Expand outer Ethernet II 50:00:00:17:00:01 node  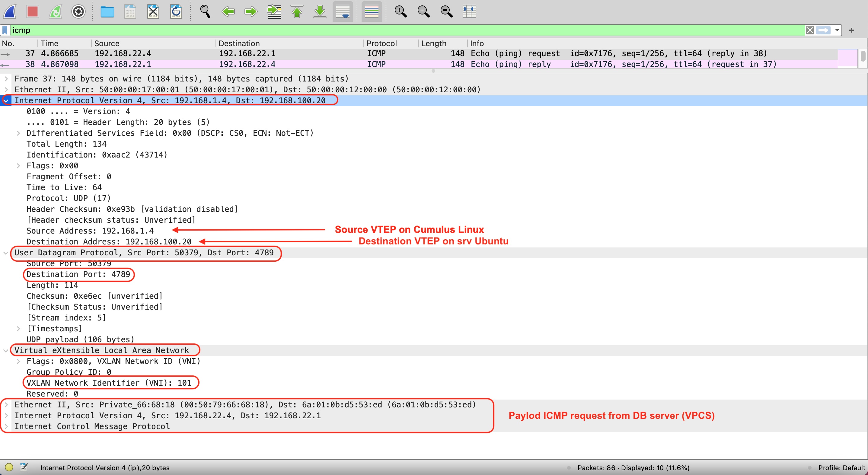point(6,90)
